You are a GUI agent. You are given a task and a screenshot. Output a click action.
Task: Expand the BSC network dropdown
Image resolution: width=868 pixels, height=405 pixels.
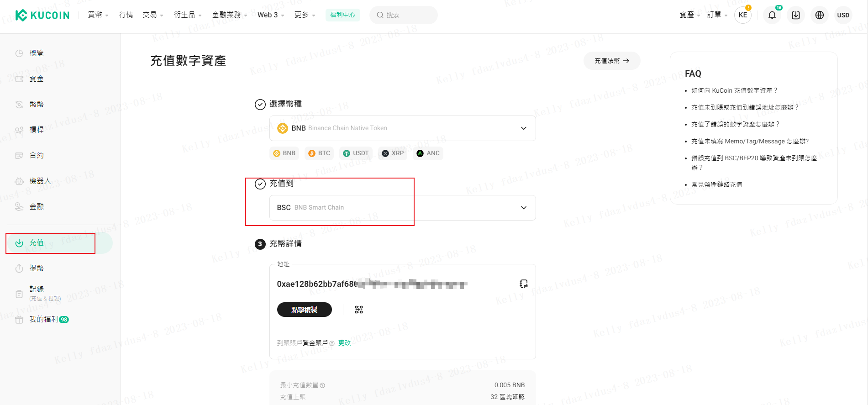(402, 208)
